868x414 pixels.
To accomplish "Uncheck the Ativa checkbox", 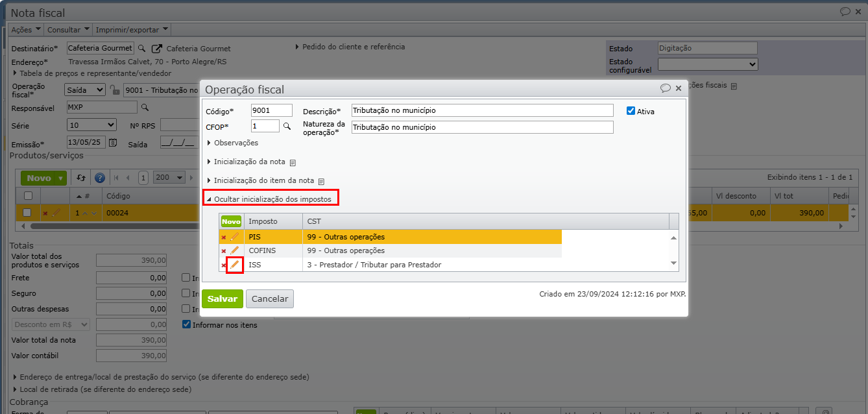I will pyautogui.click(x=631, y=111).
